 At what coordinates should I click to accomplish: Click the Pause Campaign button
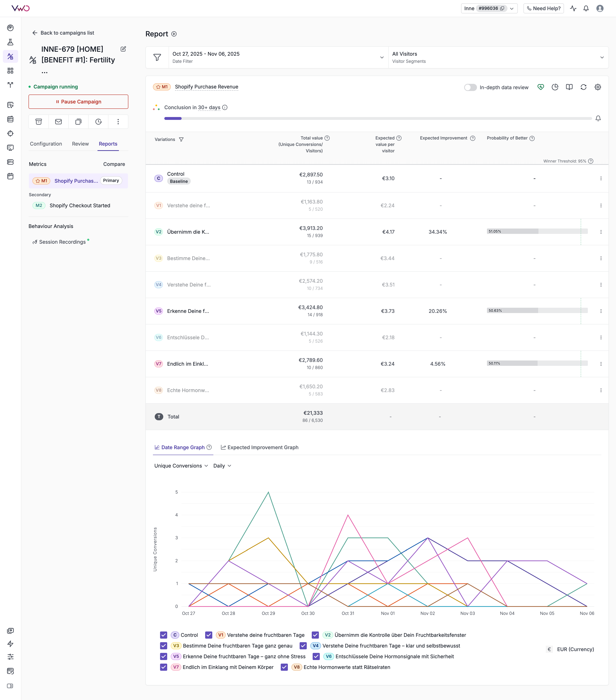[78, 102]
